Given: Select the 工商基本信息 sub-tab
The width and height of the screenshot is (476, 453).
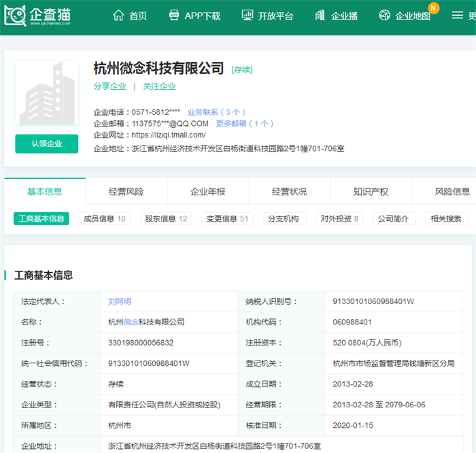Looking at the screenshot, I should coord(41,218).
